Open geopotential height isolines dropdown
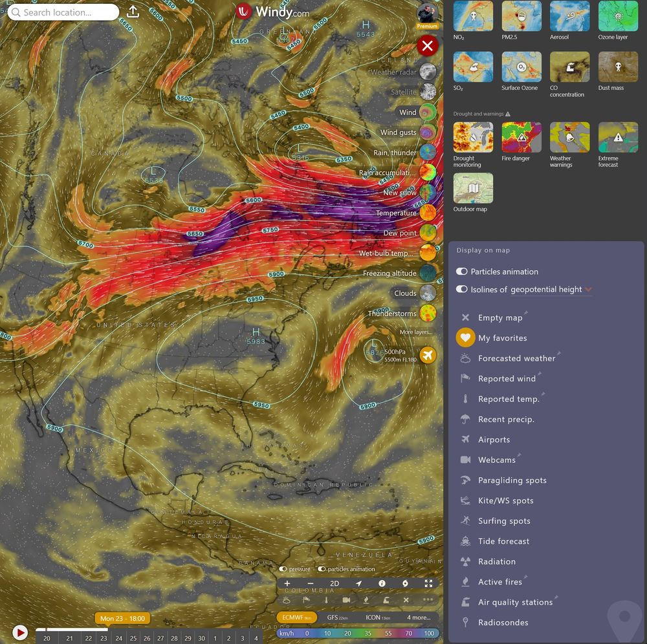The image size is (647, 644). point(551,290)
